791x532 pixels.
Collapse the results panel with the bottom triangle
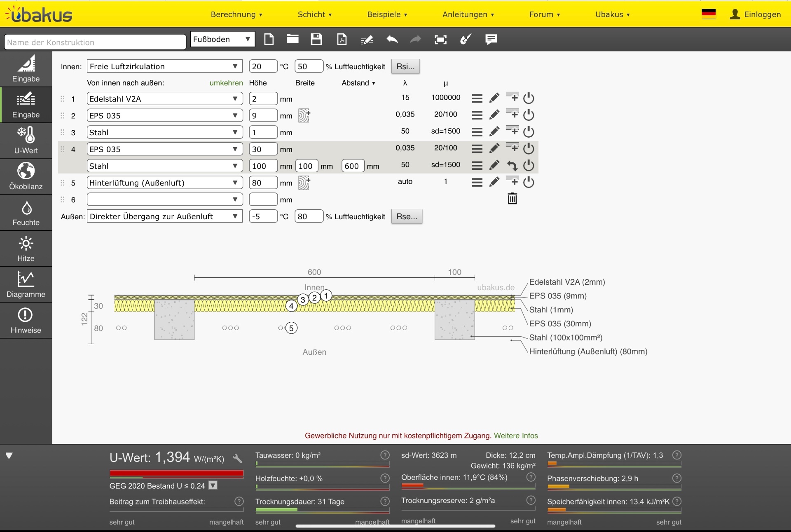9,455
